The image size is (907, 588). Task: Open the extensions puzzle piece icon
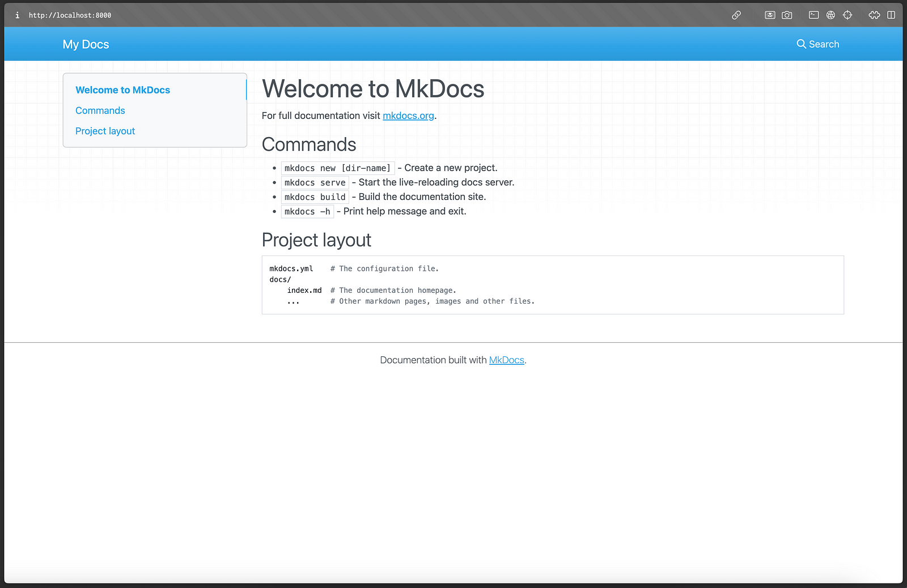click(874, 15)
